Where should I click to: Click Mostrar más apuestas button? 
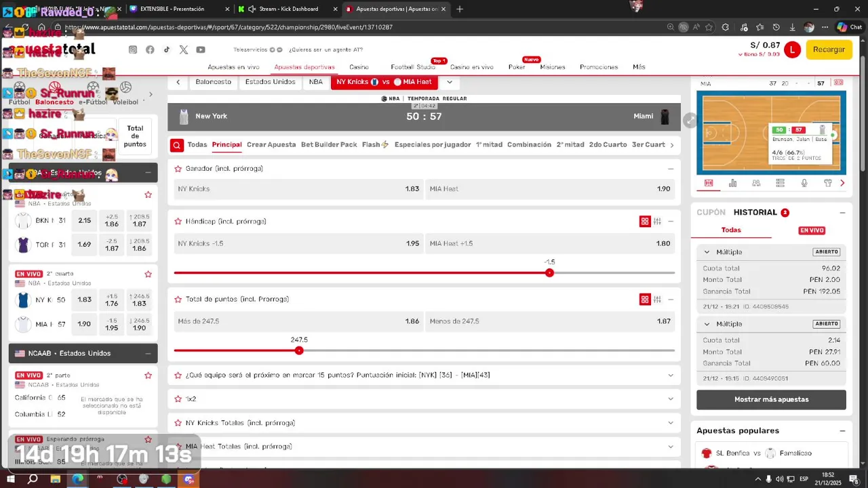[771, 400]
